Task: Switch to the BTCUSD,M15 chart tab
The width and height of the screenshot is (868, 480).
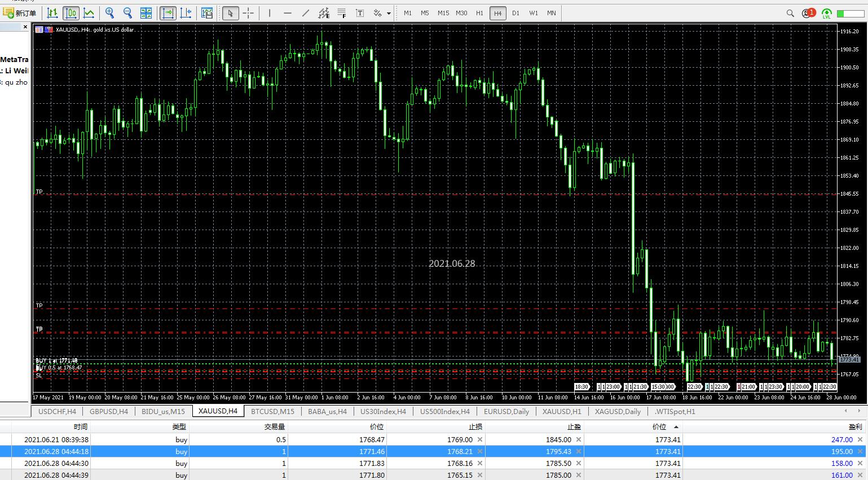Action: click(x=272, y=411)
